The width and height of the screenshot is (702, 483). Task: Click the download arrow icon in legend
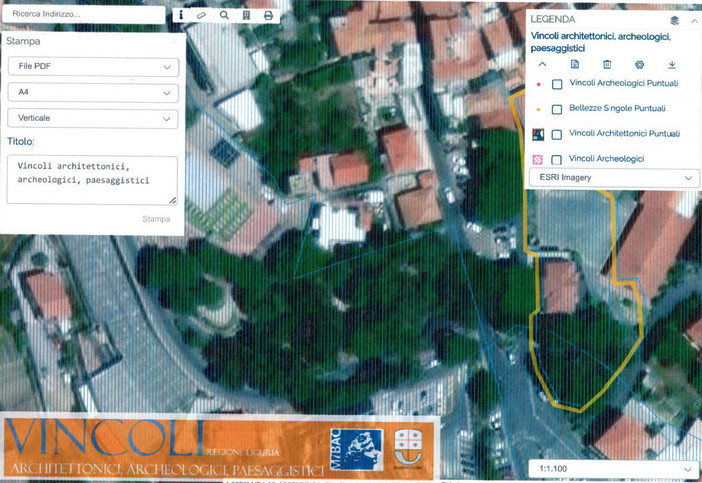[672, 64]
